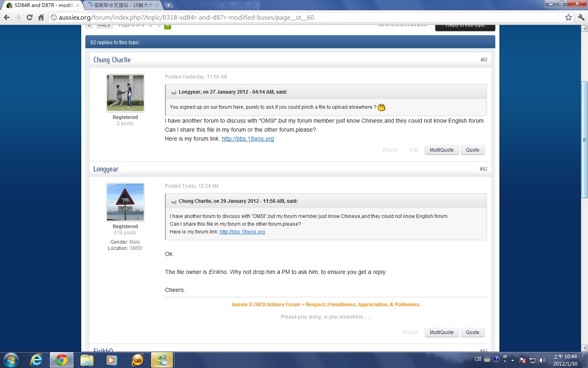Quote Chung Charlie's post #61
Viewport: 588px width, 368px height.
pos(472,150)
